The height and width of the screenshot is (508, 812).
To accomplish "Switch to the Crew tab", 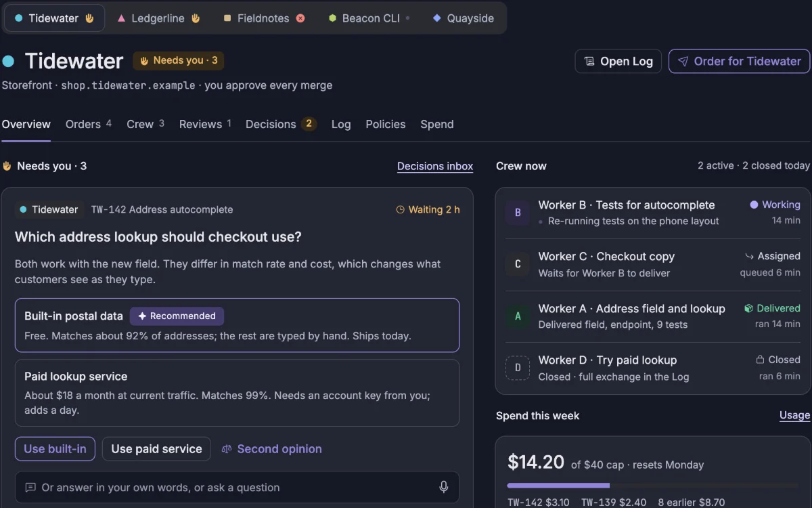I will click(x=145, y=124).
